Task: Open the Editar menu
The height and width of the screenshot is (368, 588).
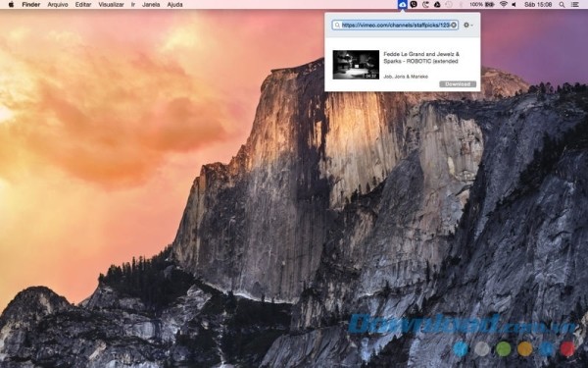Action: pyautogui.click(x=83, y=5)
